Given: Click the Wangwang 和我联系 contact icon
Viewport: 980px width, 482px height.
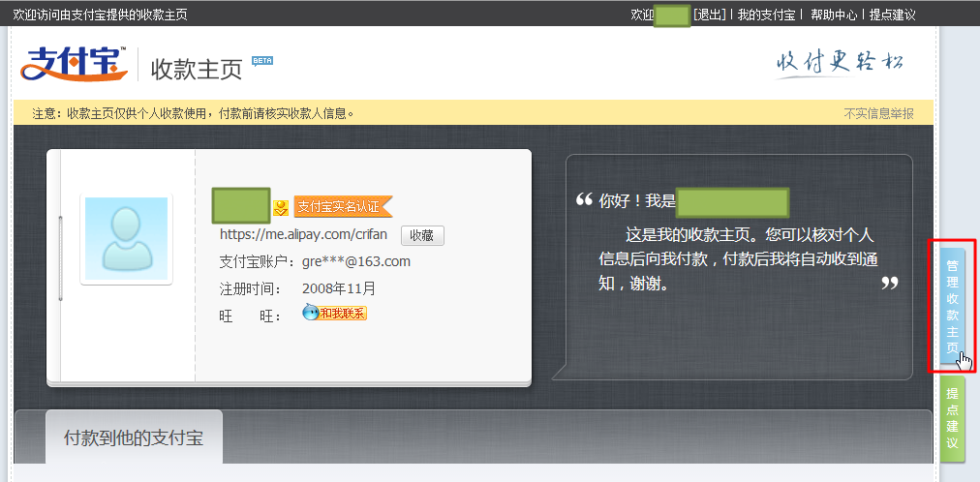Looking at the screenshot, I should tap(334, 313).
